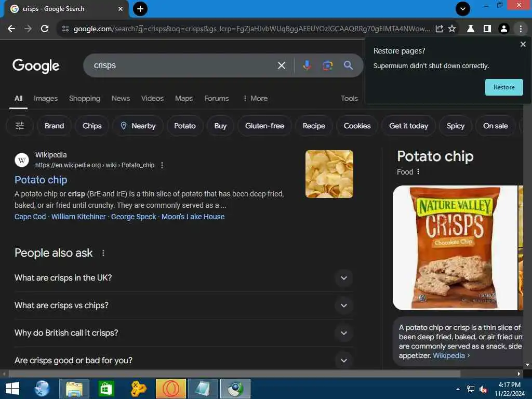Click the Google logo
The width and height of the screenshot is (532, 399).
coord(36,66)
